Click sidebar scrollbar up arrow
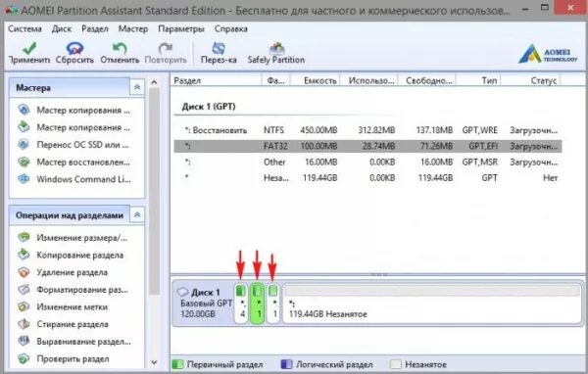Image resolution: width=588 pixels, height=374 pixels. [154, 82]
